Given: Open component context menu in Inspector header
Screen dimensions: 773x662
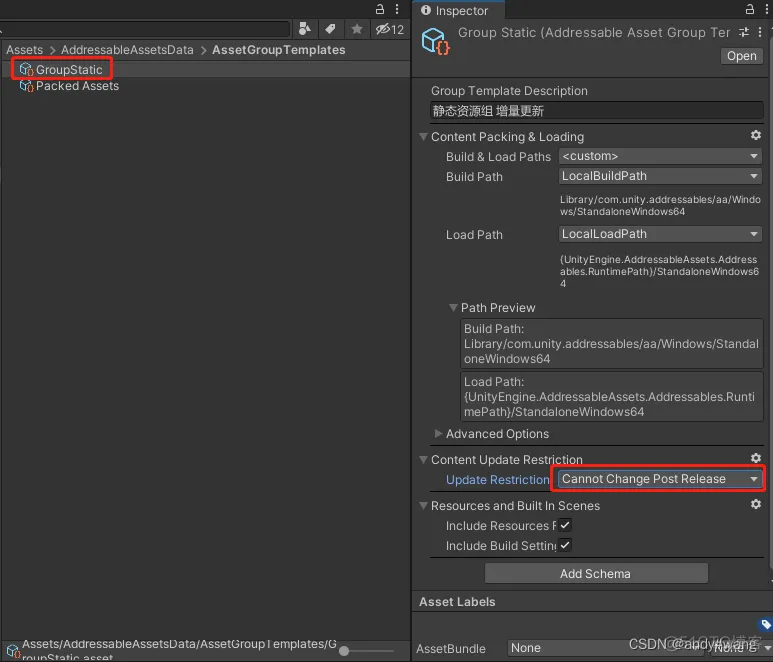Looking at the screenshot, I should coord(760,33).
